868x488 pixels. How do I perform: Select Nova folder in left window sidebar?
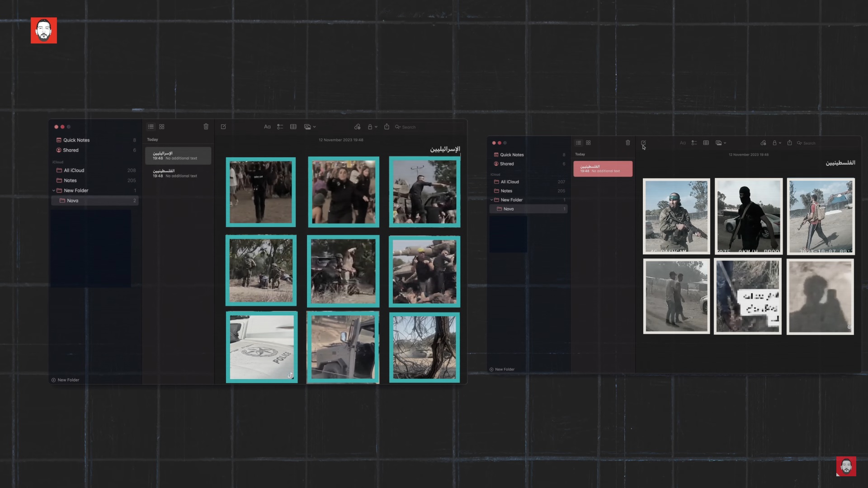[x=95, y=201]
